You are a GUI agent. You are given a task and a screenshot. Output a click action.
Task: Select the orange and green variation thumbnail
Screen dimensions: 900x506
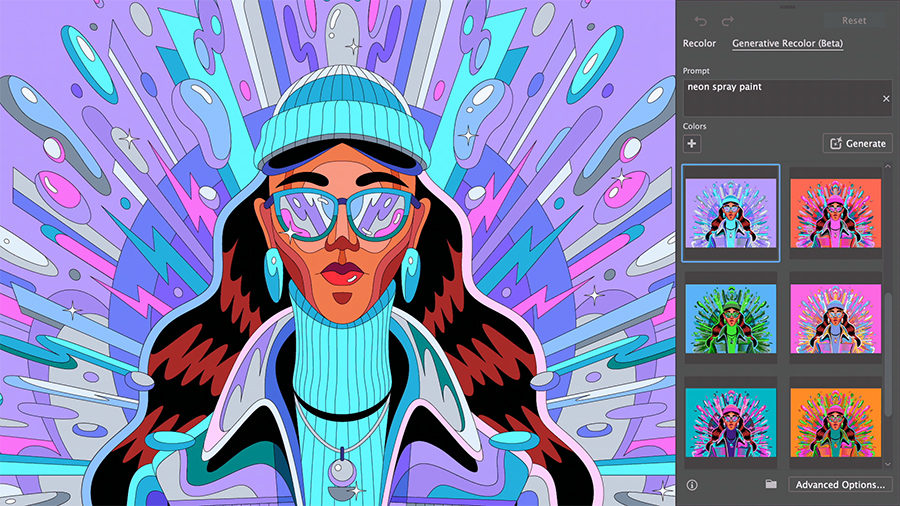(835, 423)
